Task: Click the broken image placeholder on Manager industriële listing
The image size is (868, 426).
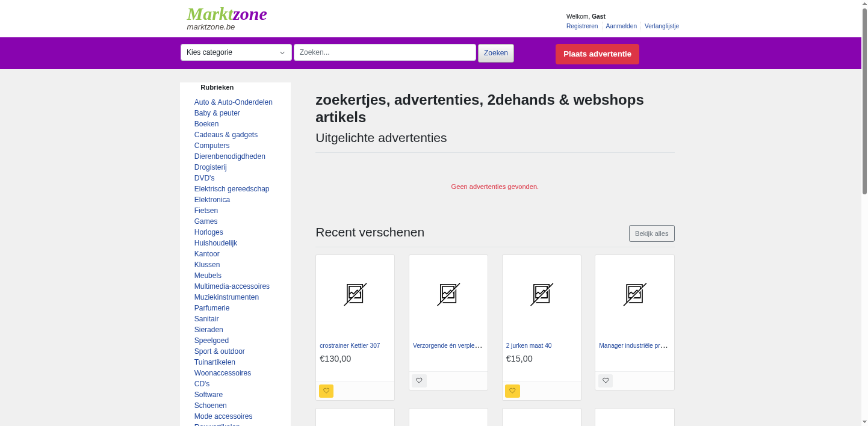Action: [634, 295]
